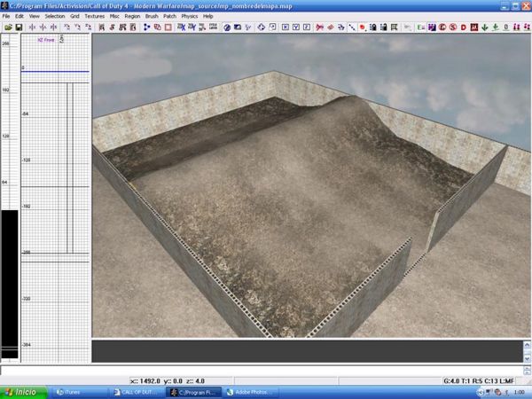Click the Flip X-axis toolbar icon
Image resolution: width=532 pixels, height=399 pixels.
point(32,27)
